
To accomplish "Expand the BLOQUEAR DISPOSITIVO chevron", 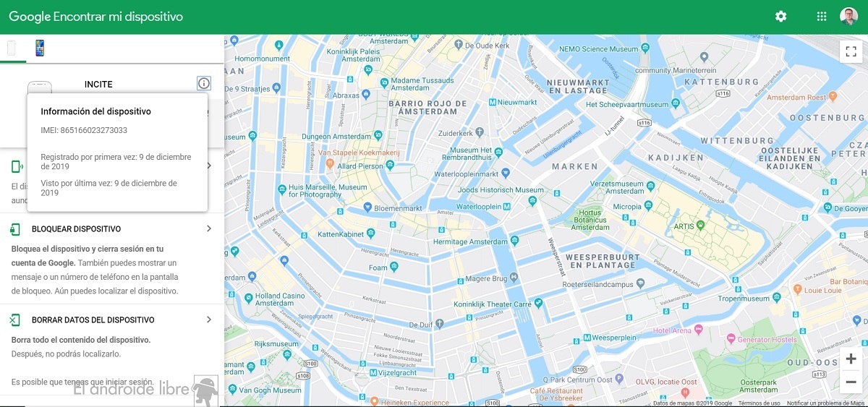I will [x=209, y=228].
